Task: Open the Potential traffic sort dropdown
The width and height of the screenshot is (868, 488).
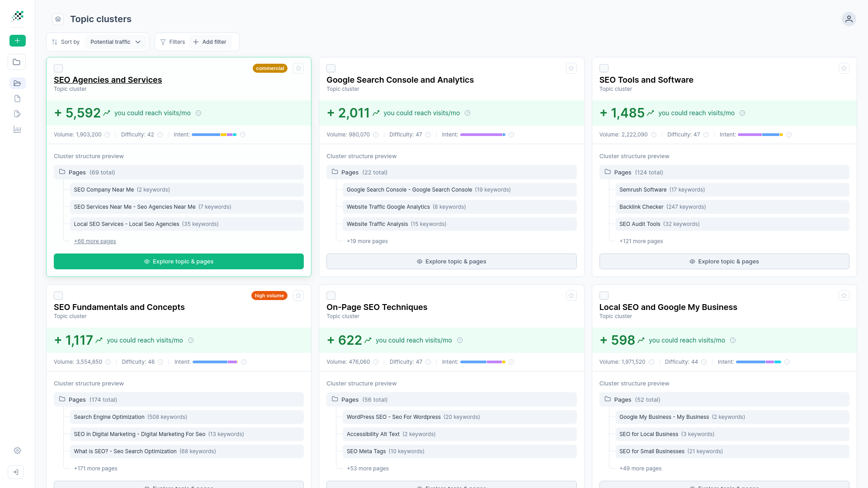Action: pyautogui.click(x=116, y=42)
